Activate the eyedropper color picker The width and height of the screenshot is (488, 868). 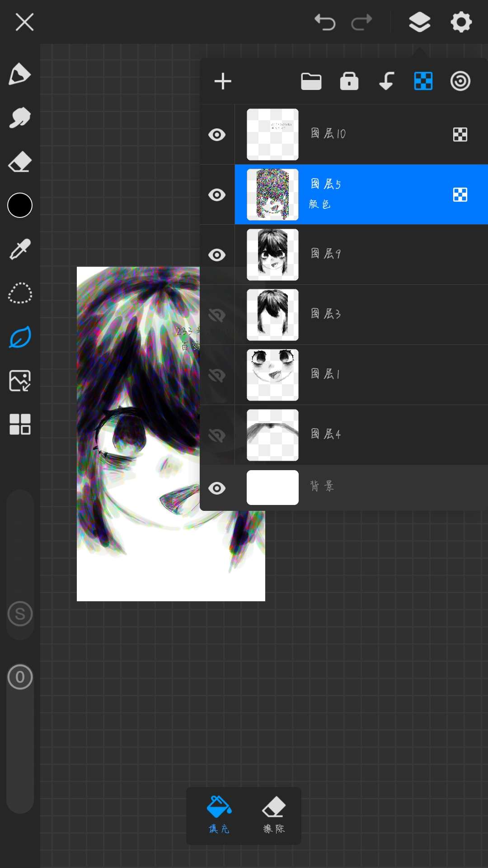click(20, 249)
